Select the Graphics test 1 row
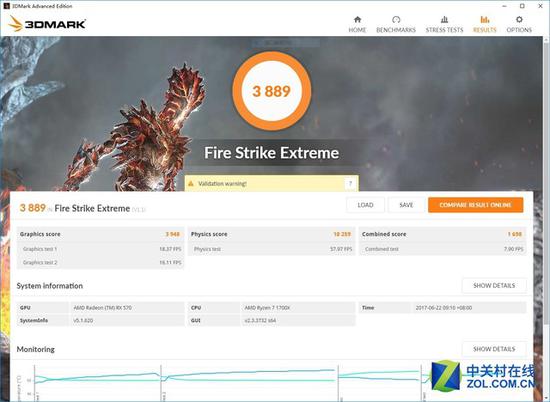The height and width of the screenshot is (402, 550). pyautogui.click(x=100, y=249)
